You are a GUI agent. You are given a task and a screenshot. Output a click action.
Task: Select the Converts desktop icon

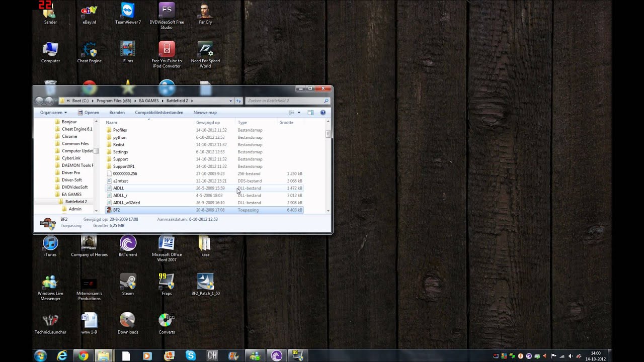click(167, 323)
